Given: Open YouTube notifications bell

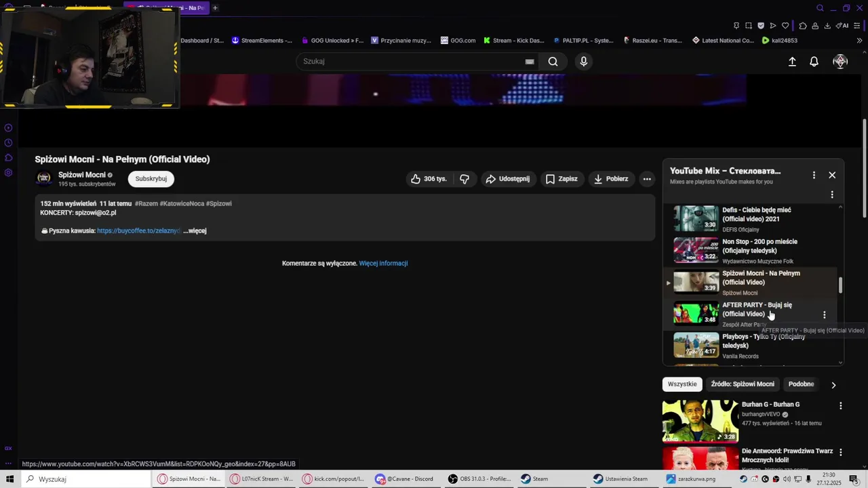Looking at the screenshot, I should pyautogui.click(x=814, y=62).
